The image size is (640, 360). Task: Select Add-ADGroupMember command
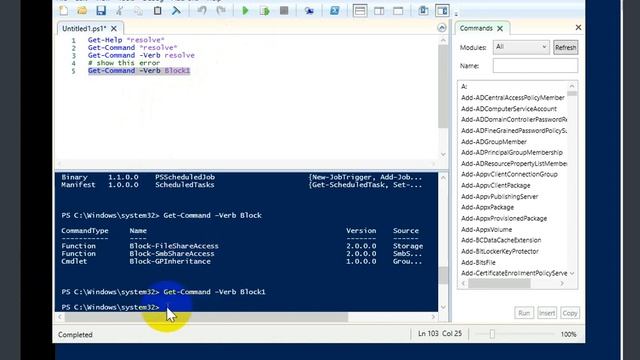(493, 142)
